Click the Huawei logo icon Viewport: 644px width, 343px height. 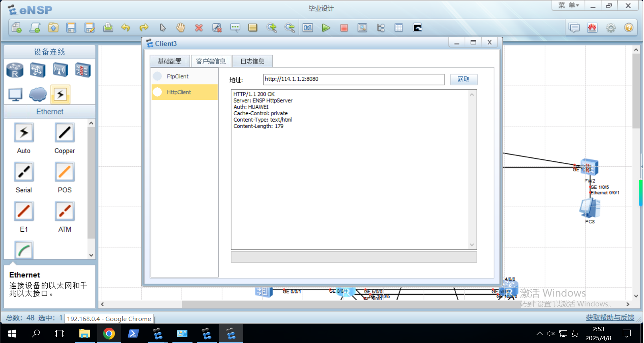(x=592, y=28)
